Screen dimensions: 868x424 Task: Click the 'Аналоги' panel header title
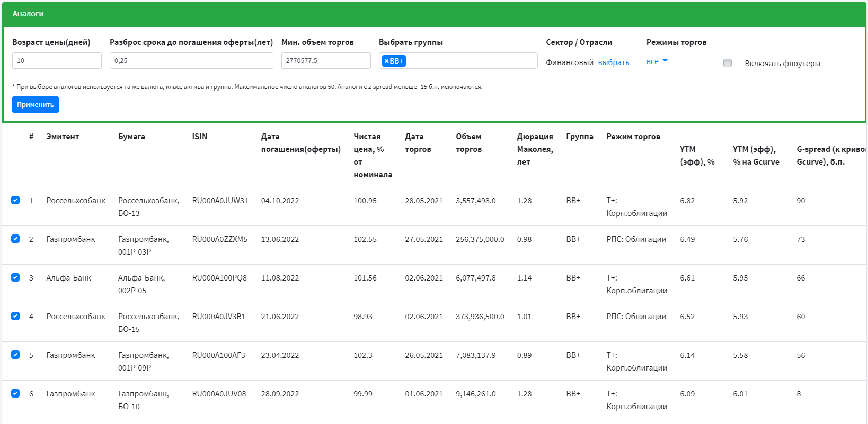tap(28, 14)
